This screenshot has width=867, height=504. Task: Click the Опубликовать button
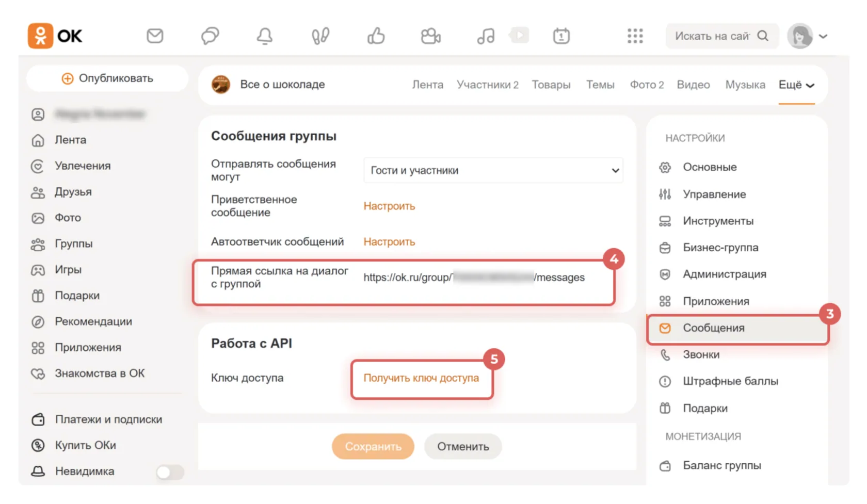(x=107, y=78)
